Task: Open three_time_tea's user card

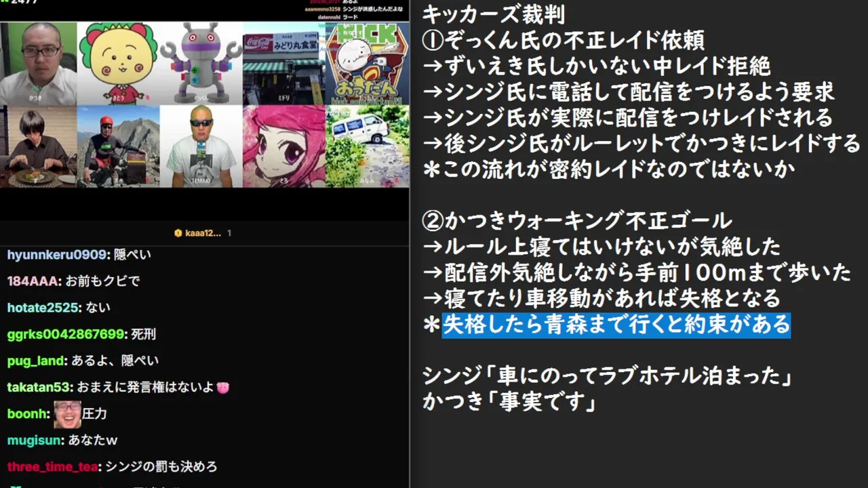Action: tap(52, 467)
